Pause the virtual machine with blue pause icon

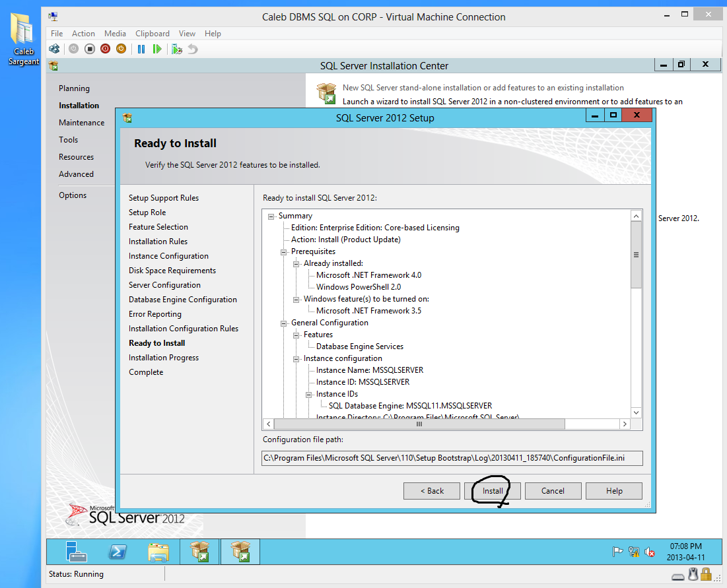(x=141, y=49)
